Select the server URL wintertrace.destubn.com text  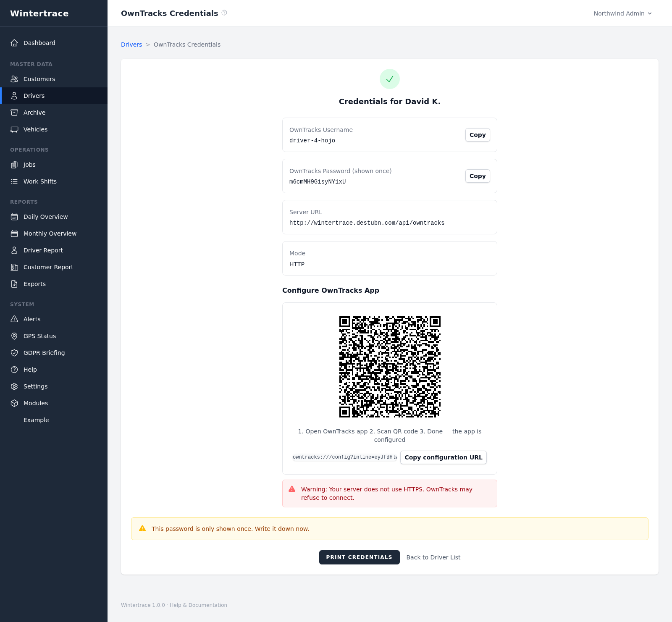(367, 223)
